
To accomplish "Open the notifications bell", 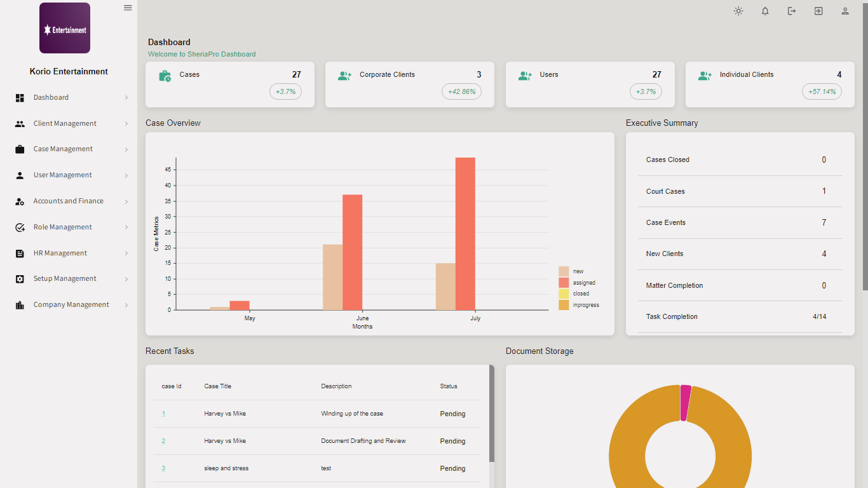I will tap(765, 11).
